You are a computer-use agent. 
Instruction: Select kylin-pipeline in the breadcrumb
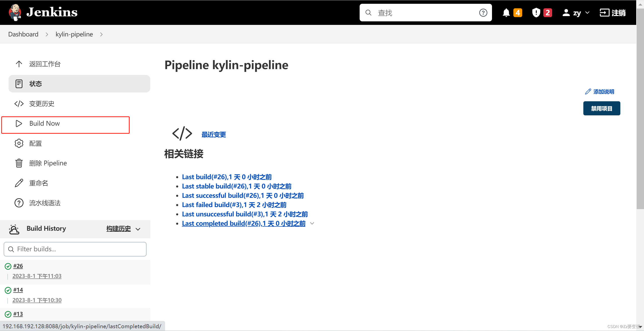pos(74,34)
